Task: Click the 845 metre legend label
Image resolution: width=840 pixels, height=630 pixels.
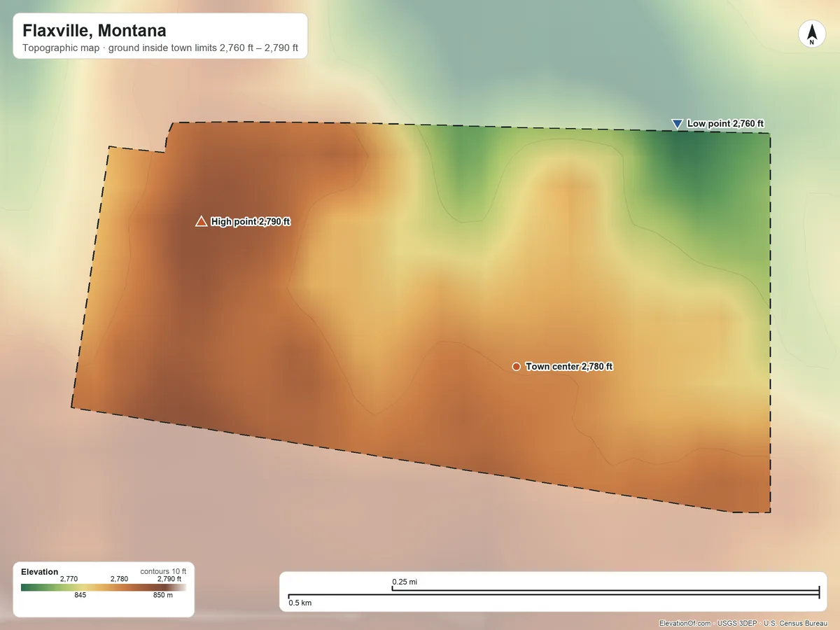Action: pos(80,596)
